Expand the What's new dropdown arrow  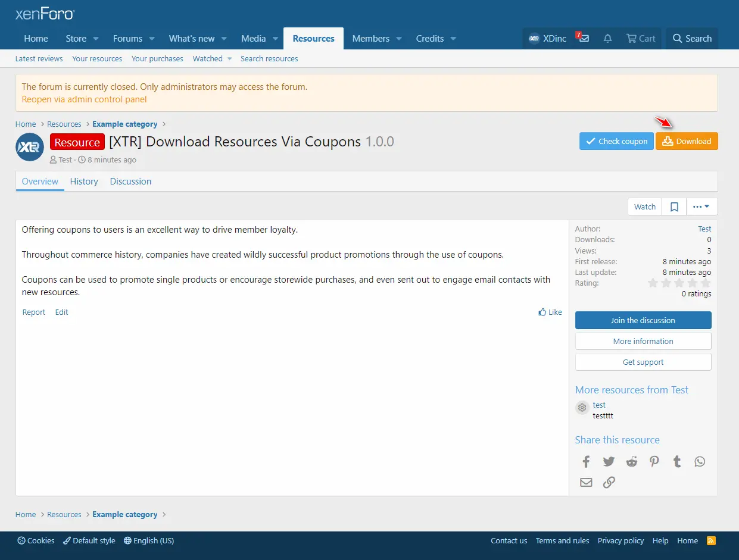click(224, 39)
